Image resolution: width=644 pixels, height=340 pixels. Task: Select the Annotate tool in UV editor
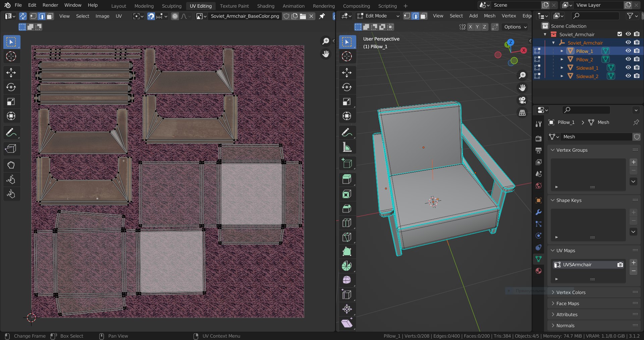11,133
